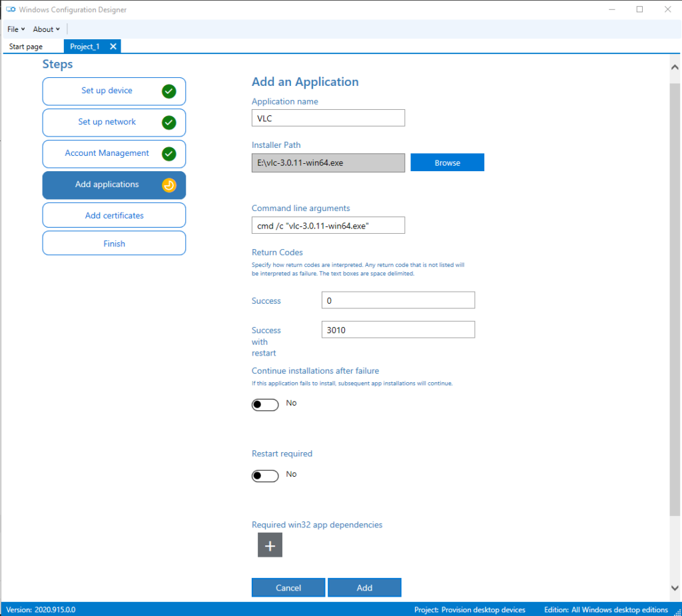This screenshot has width=682, height=616.
Task: Click green checkmark on Set up network step
Action: tap(169, 123)
